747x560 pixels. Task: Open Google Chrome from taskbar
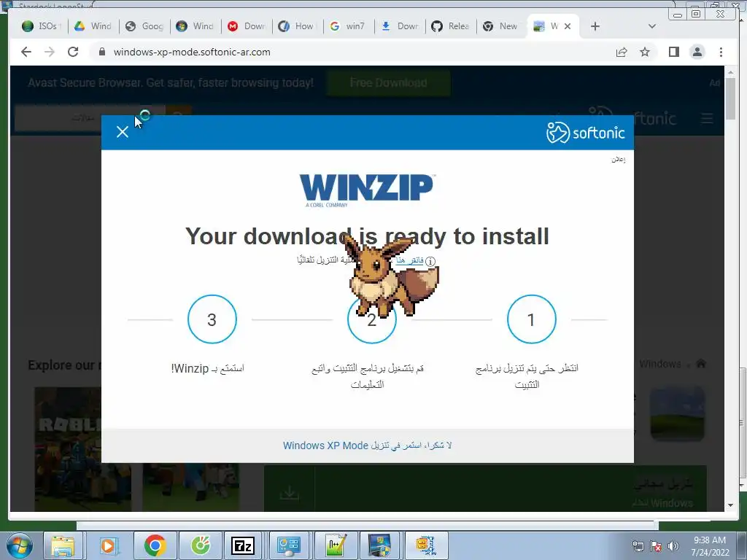pos(155,545)
